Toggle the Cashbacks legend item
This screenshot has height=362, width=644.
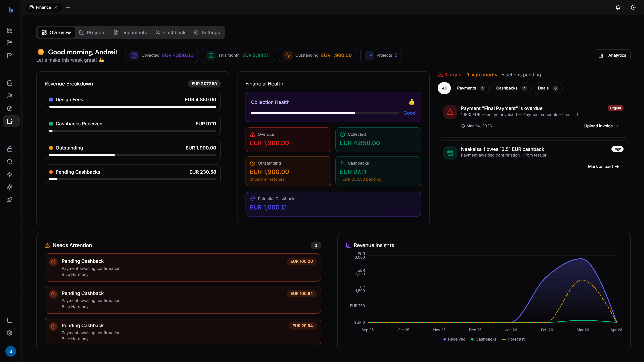click(484, 339)
